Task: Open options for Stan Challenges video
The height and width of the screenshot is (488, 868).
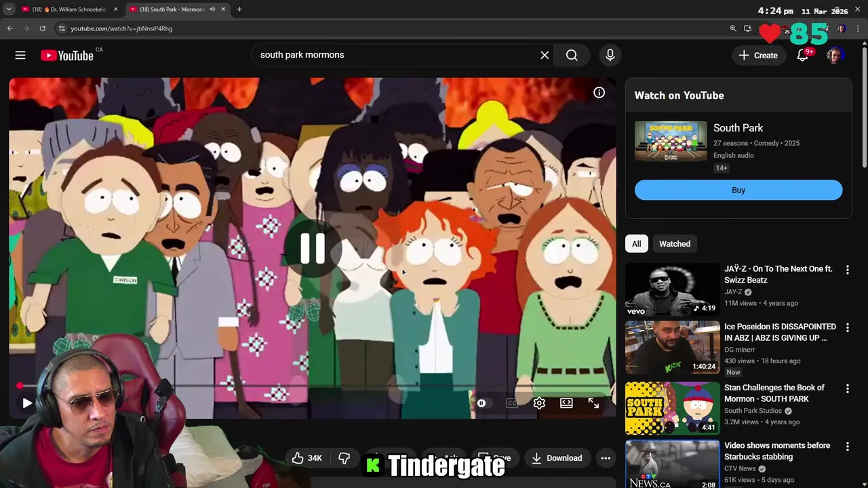Action: pos(847,389)
